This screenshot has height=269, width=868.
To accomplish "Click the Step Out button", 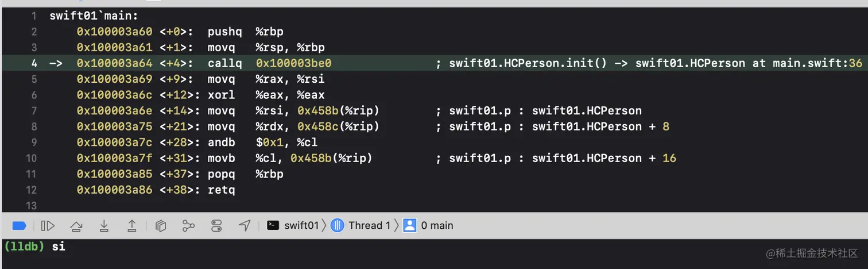I will (131, 226).
